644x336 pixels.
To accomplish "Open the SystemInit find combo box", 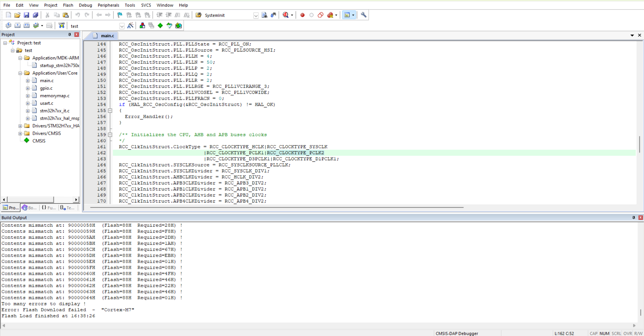I will (231, 15).
